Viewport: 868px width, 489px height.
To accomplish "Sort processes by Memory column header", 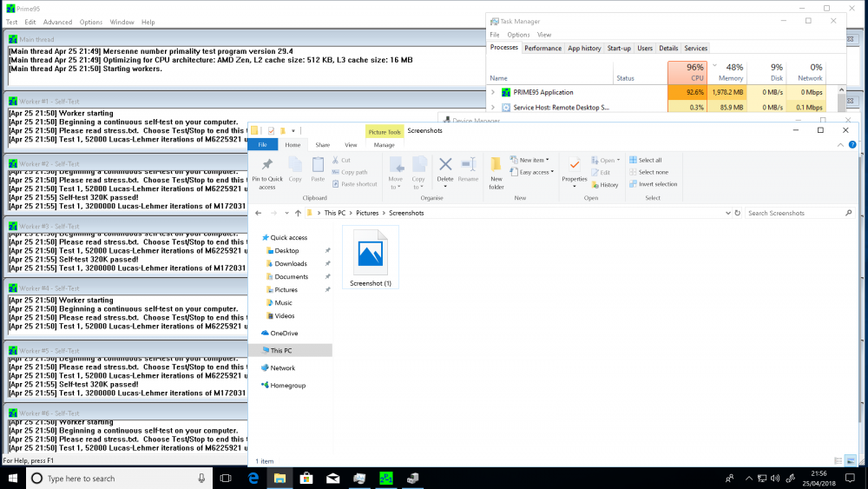I will [x=727, y=72].
